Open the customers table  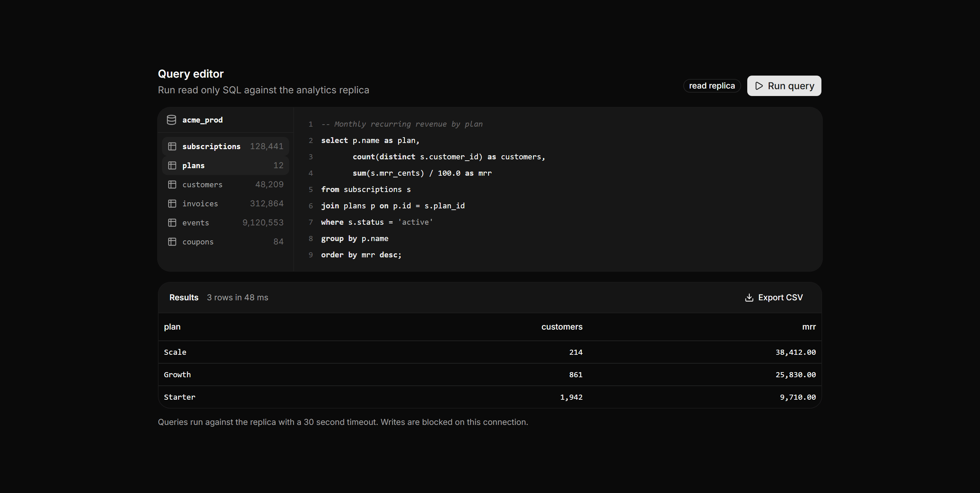point(225,184)
